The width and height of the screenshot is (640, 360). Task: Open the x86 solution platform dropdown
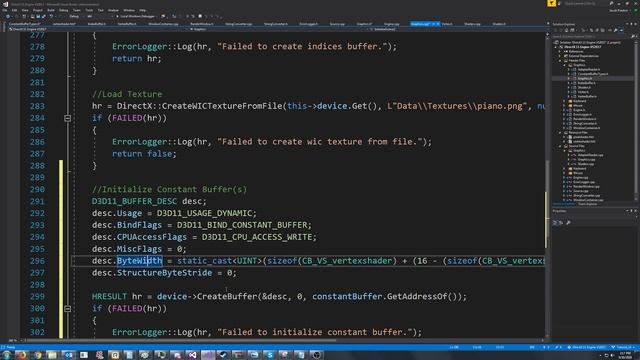click(100, 16)
